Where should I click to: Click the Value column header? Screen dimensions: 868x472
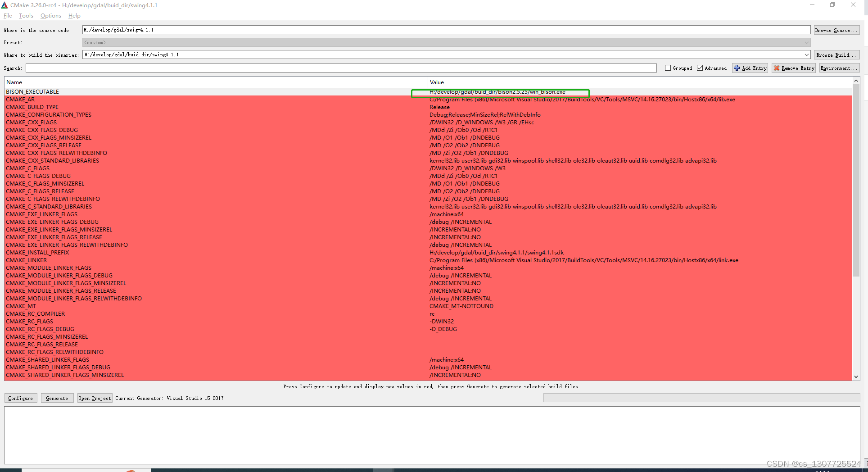click(x=640, y=82)
